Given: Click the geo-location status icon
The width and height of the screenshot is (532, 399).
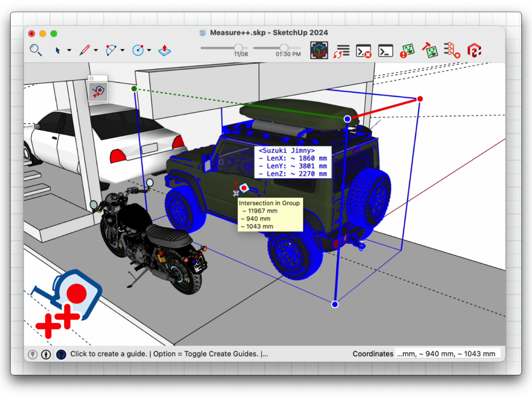Looking at the screenshot, I should pos(33,354).
